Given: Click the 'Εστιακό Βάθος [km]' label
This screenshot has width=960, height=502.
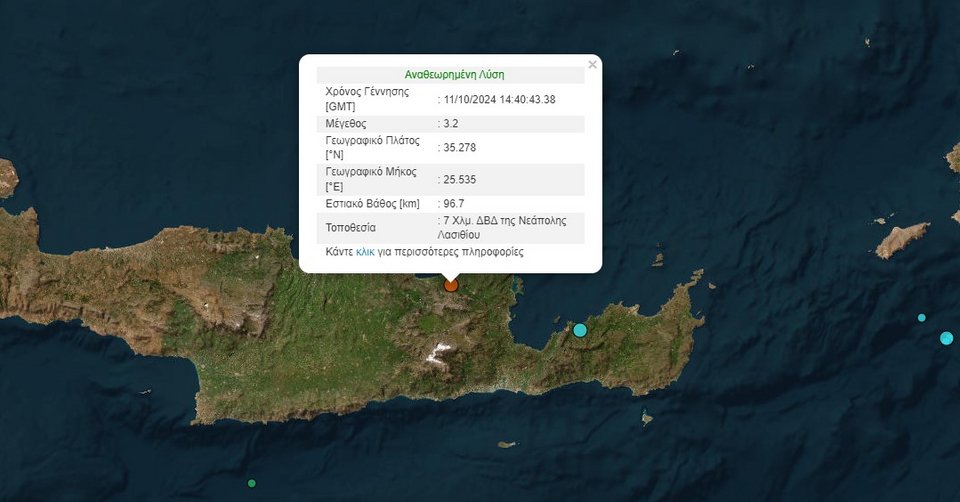Looking at the screenshot, I should tap(372, 204).
